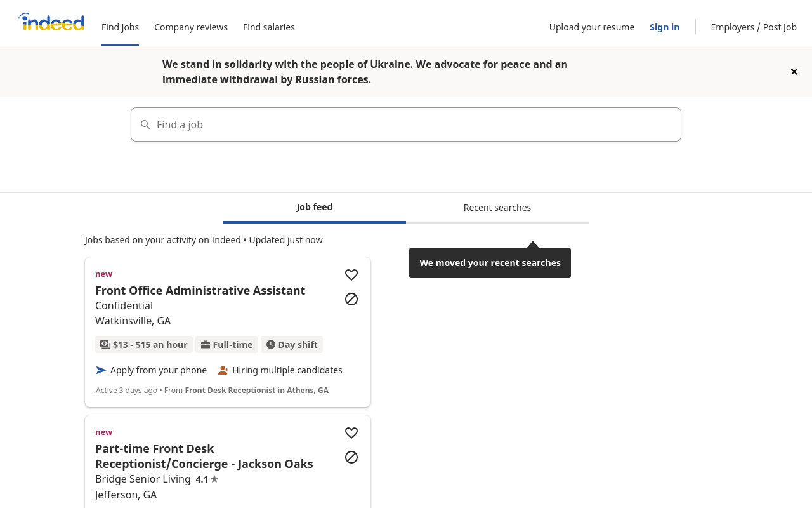Click Watkinsville, GA location text
This screenshot has width=812, height=508.
(x=133, y=321)
